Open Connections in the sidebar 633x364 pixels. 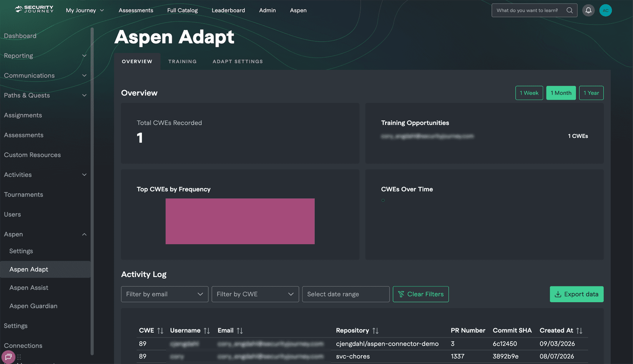click(x=23, y=346)
